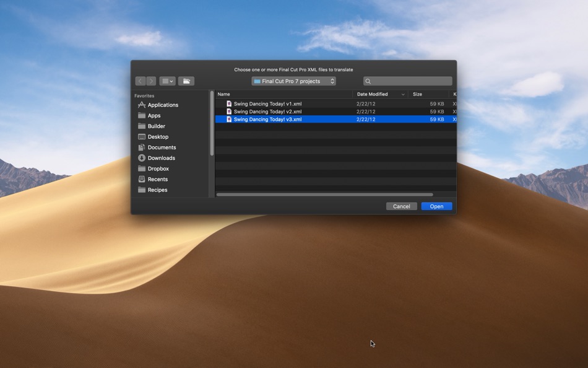The image size is (588, 368).
Task: Click the Downloads arrow icon
Action: click(x=142, y=158)
